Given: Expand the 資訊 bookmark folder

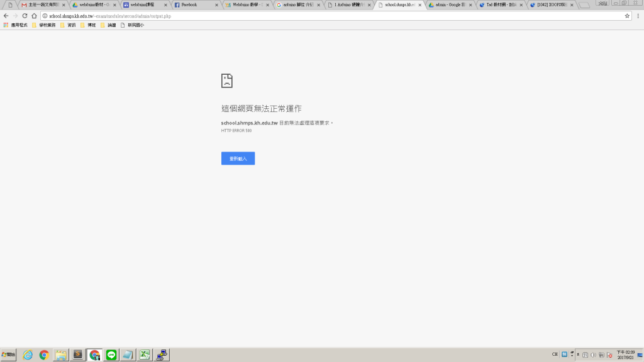Looking at the screenshot, I should 68,25.
